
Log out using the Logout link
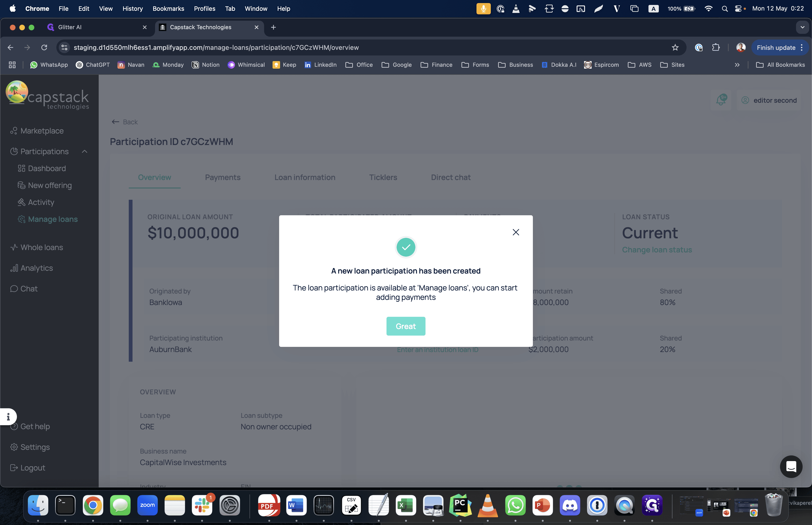(x=27, y=468)
